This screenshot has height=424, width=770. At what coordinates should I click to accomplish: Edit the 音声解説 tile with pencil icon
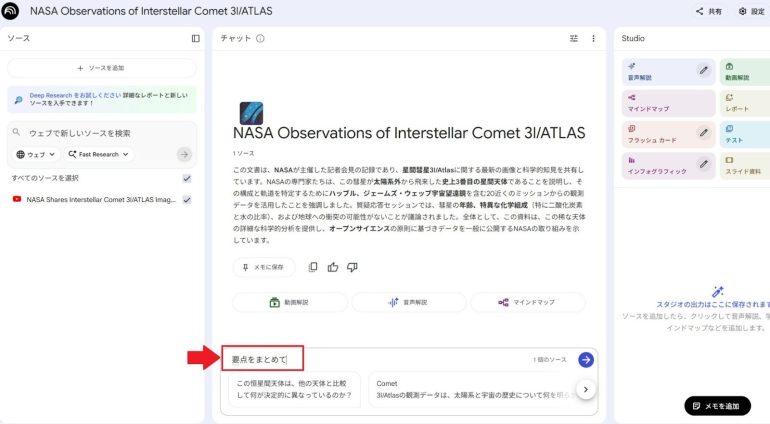(x=703, y=70)
